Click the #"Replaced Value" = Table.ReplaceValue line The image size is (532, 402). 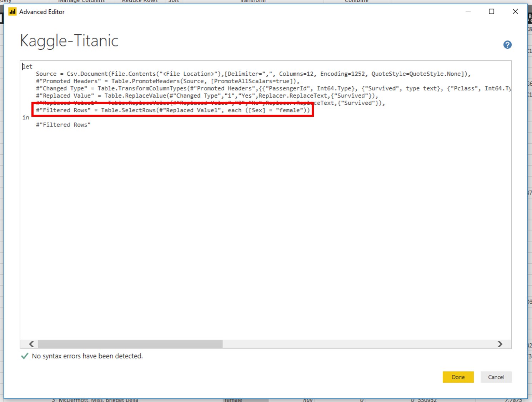[207, 96]
